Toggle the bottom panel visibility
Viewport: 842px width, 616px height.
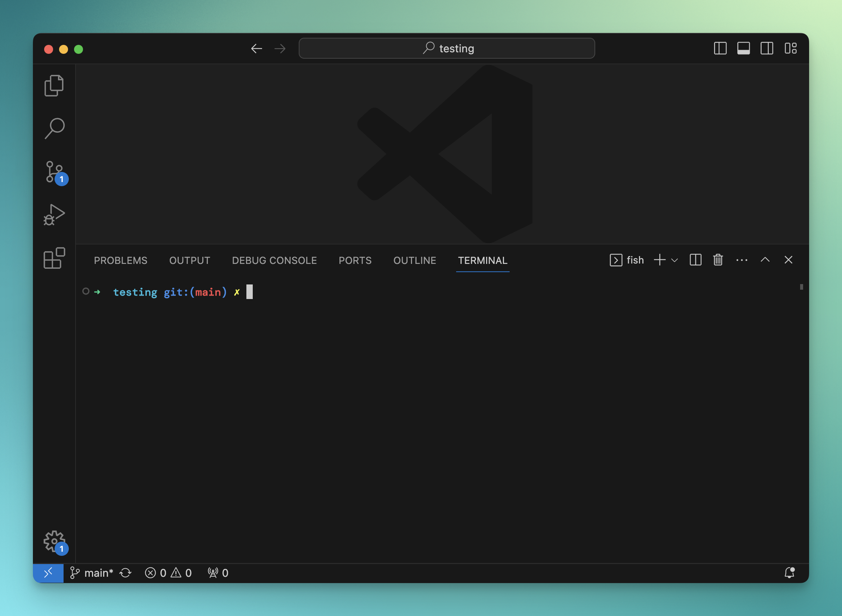(743, 48)
